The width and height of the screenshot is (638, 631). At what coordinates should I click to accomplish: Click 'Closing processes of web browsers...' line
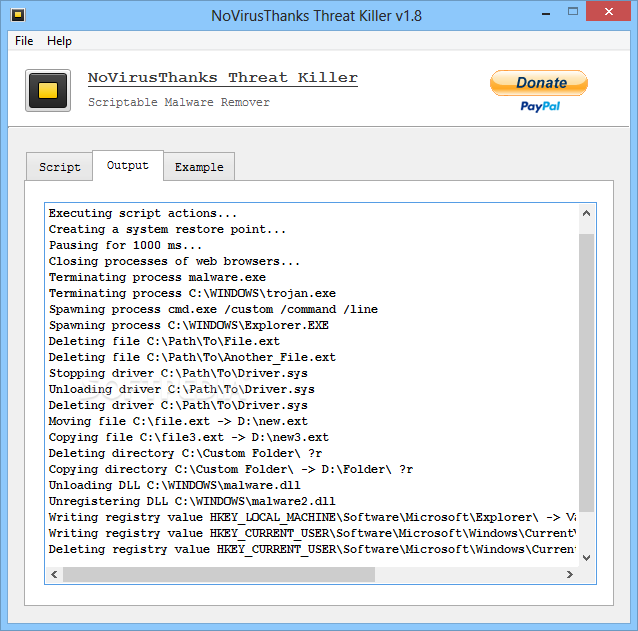174,261
